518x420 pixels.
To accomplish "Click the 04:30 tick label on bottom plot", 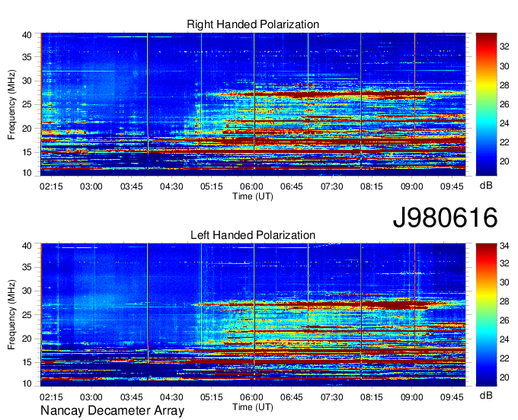I will (171, 397).
